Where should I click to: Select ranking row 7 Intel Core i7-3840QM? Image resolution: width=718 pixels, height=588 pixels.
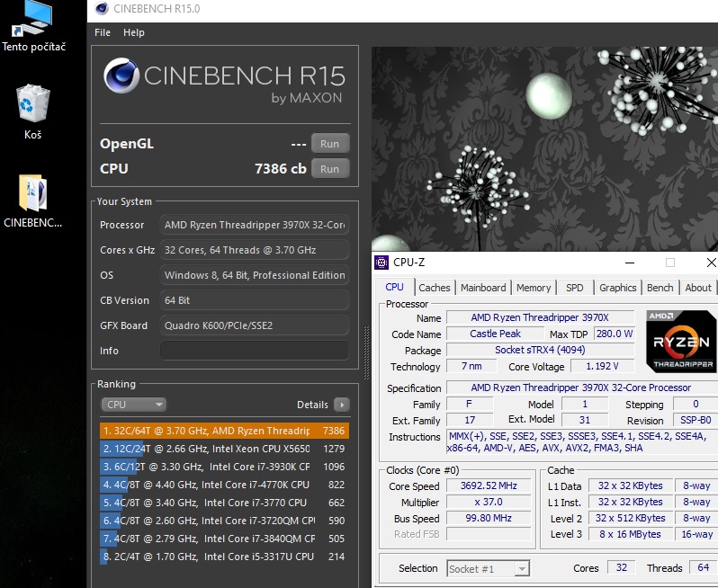tap(224, 539)
